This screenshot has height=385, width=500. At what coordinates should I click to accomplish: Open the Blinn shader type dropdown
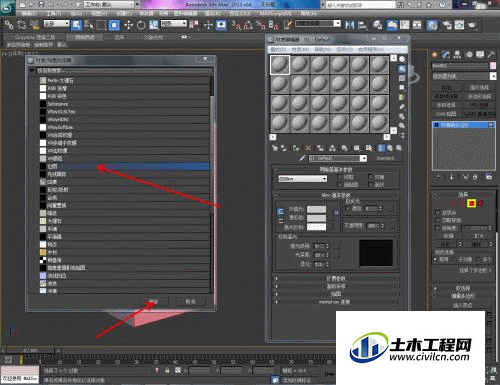tap(302, 179)
